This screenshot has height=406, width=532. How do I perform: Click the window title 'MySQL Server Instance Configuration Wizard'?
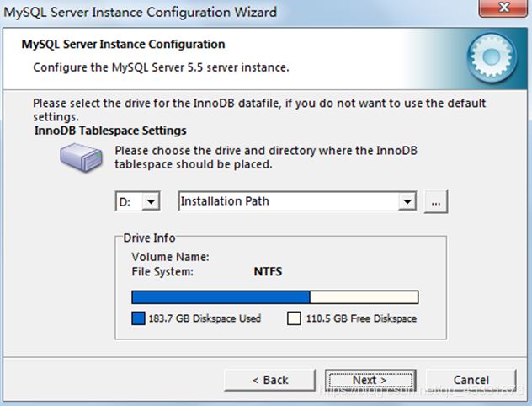pyautogui.click(x=140, y=13)
